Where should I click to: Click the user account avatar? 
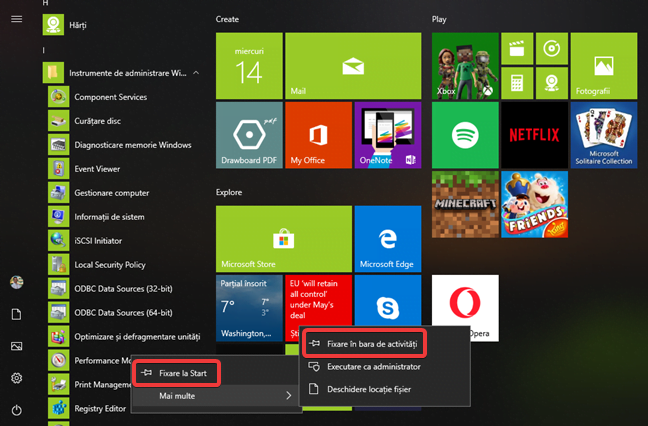coord(17,282)
